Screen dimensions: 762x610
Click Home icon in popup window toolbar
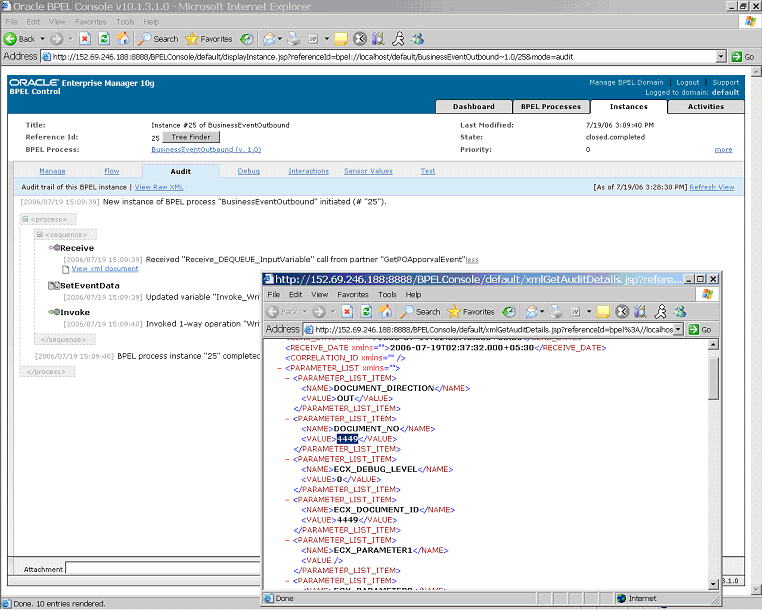[385, 312]
